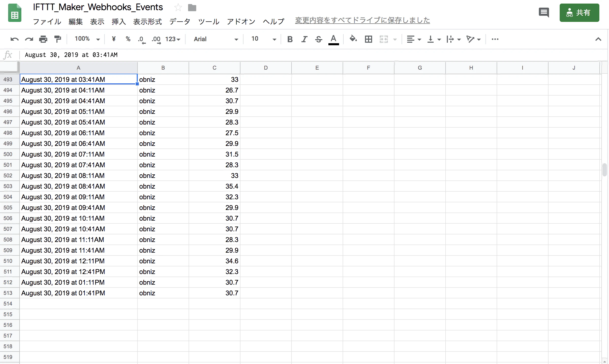Format the cell as percent
The image size is (609, 364).
(x=128, y=39)
